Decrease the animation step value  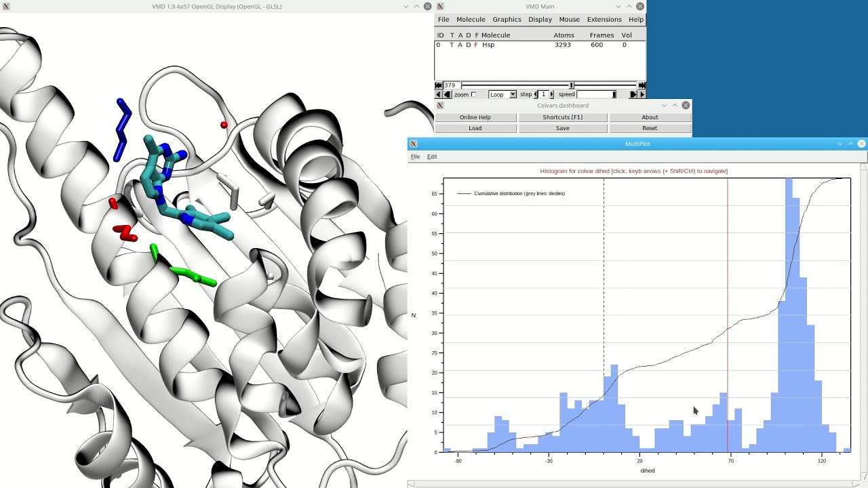click(x=536, y=94)
